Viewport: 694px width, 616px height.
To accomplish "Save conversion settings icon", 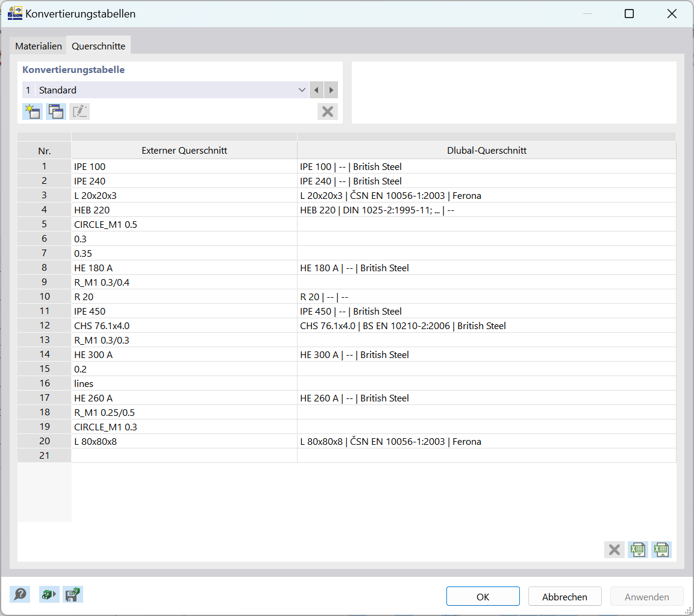I will (x=72, y=594).
